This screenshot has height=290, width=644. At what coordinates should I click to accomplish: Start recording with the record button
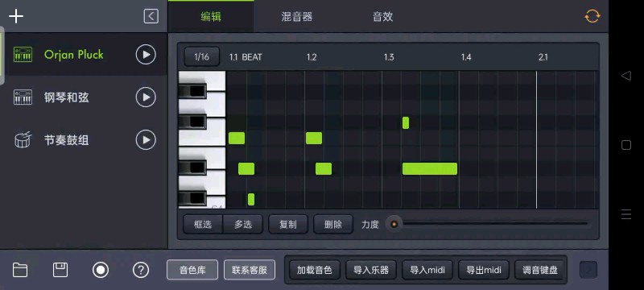[x=101, y=270]
